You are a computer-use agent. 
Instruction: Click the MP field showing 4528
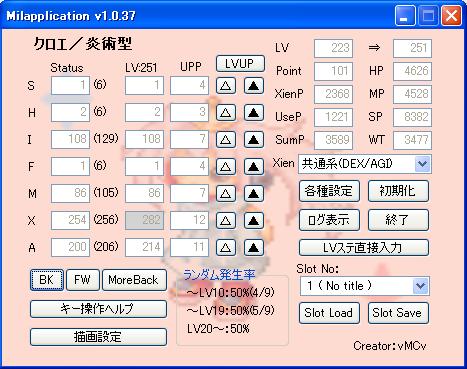[x=412, y=94]
